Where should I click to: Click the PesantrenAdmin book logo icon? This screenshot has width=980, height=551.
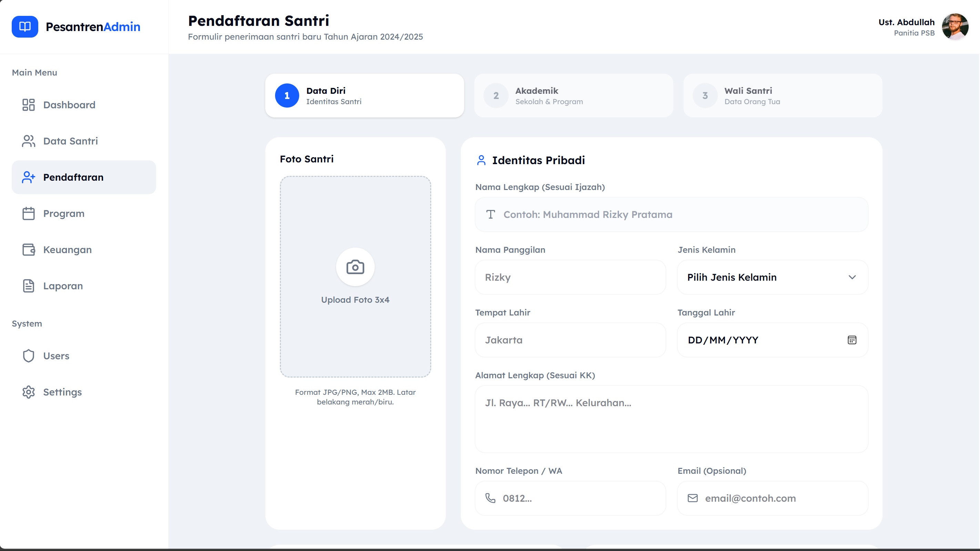click(25, 27)
